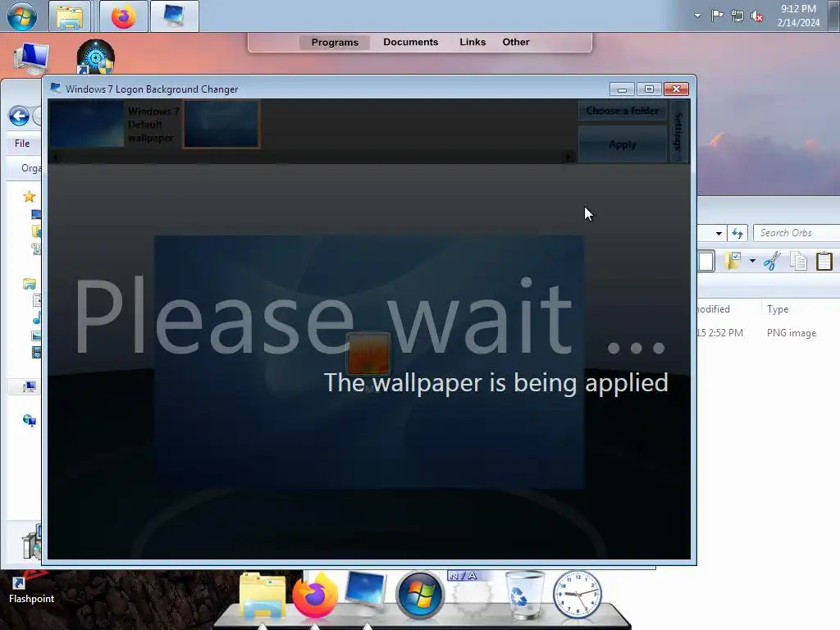Screen dimensions: 840x630
Task: Maximize the Logon Background Changer window
Action: pyautogui.click(x=649, y=89)
